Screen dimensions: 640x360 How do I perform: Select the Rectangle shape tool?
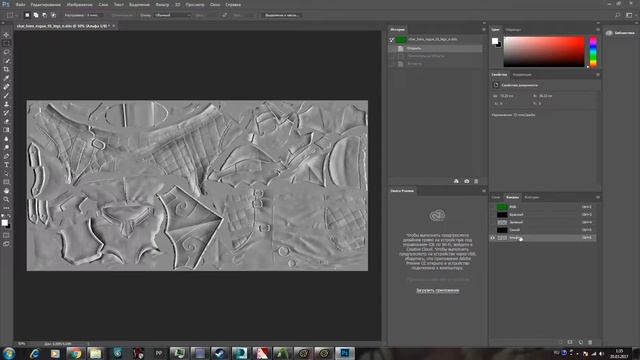[x=6, y=182]
